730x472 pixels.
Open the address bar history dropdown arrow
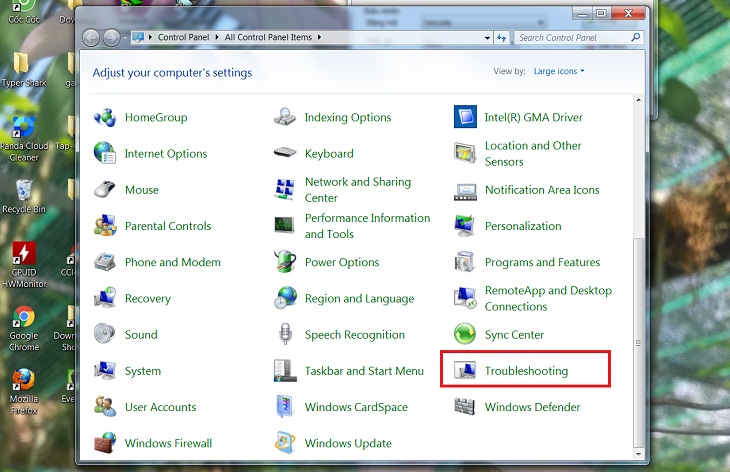pos(487,38)
